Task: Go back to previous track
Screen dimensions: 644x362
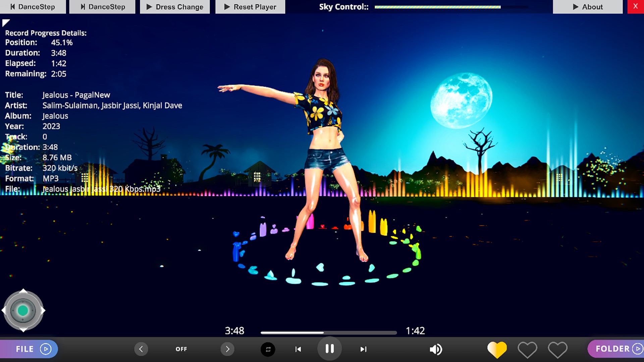Action: coord(298,349)
